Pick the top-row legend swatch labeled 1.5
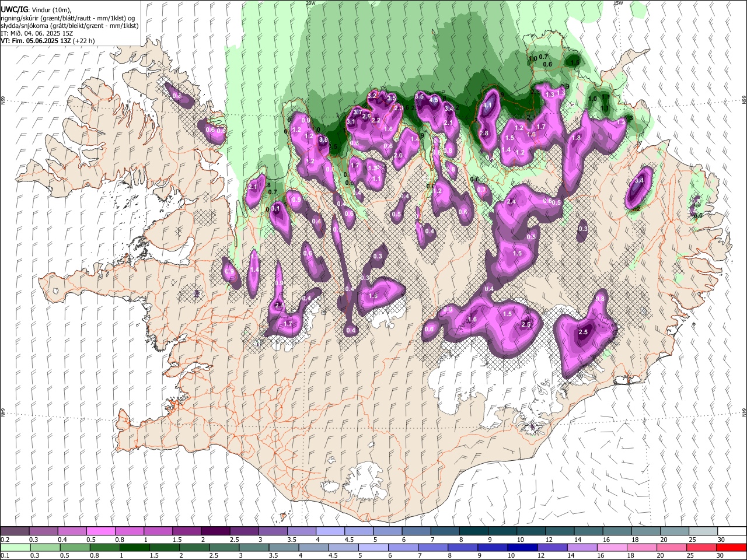Viewport: 747px width, 560px height. coord(186,531)
